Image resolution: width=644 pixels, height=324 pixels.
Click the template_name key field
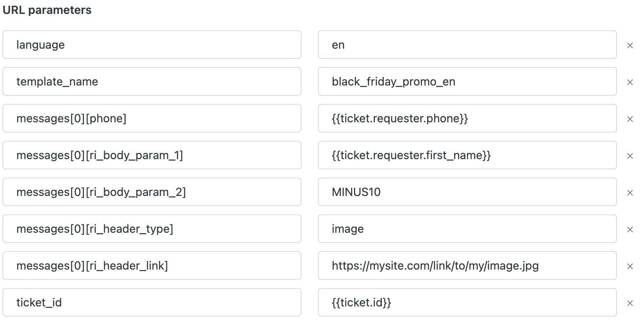152,81
